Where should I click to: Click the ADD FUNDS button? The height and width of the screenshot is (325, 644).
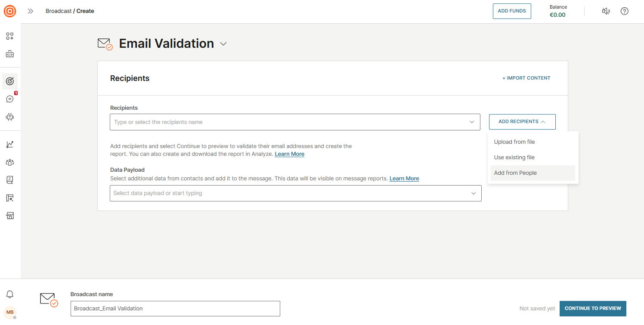[x=512, y=11]
